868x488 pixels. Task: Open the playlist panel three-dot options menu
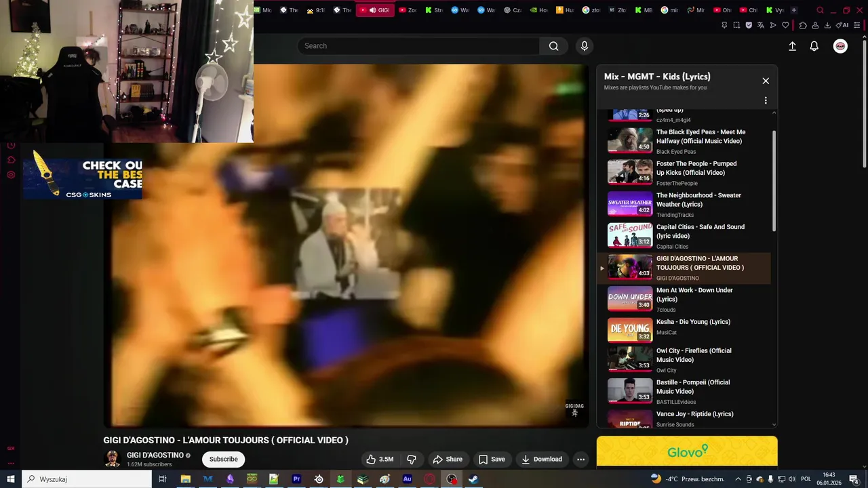coord(766,100)
